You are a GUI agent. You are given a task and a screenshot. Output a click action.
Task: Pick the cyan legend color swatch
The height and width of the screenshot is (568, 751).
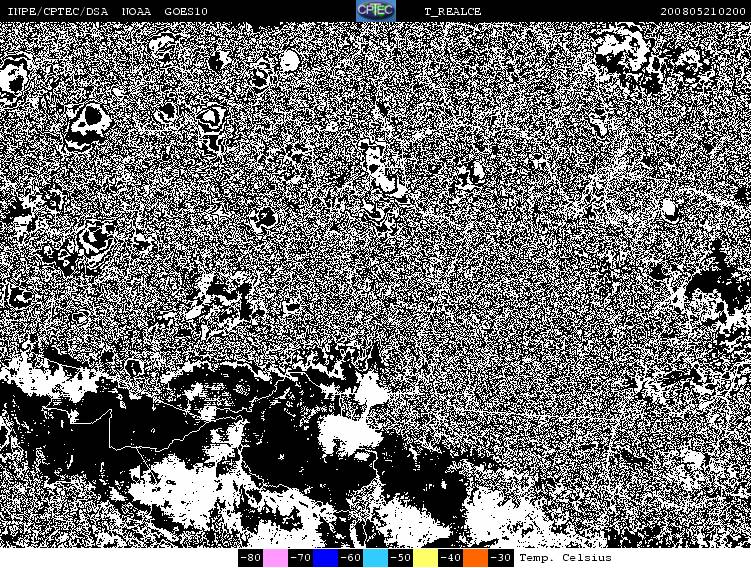376,558
